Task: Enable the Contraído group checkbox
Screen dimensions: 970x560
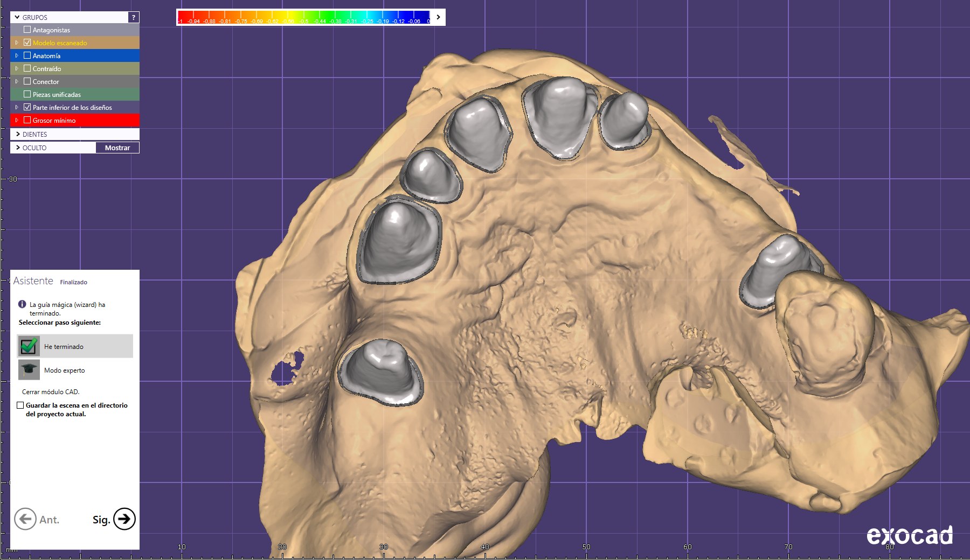Action: (x=27, y=68)
